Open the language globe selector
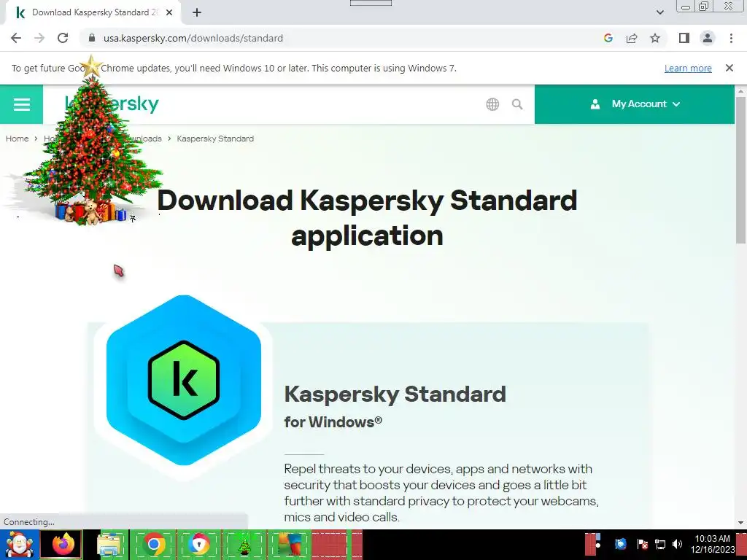This screenshot has width=747, height=560. (492, 104)
